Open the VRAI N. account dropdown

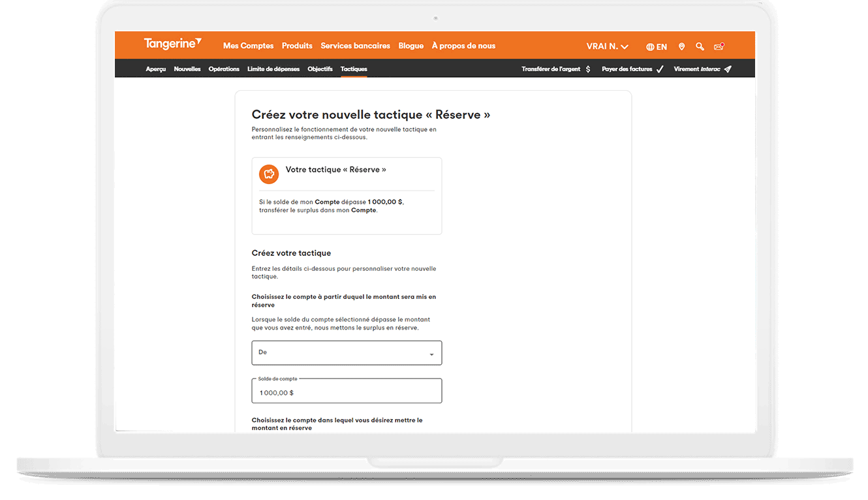click(x=607, y=46)
